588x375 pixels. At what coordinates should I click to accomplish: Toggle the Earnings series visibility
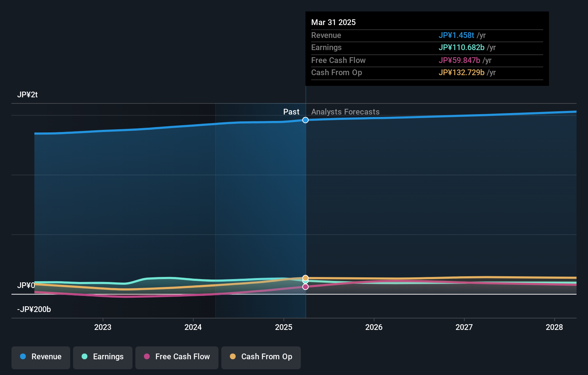(x=102, y=357)
